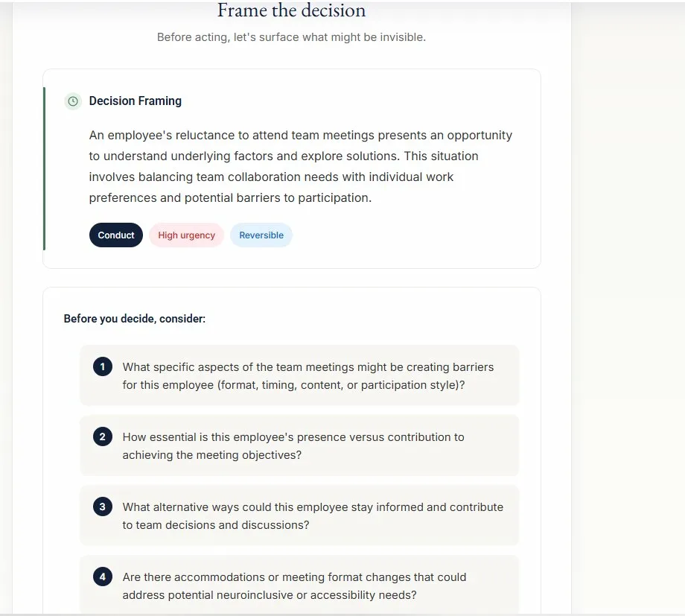
Task: Click the blank panel right of the content
Action: (628, 298)
